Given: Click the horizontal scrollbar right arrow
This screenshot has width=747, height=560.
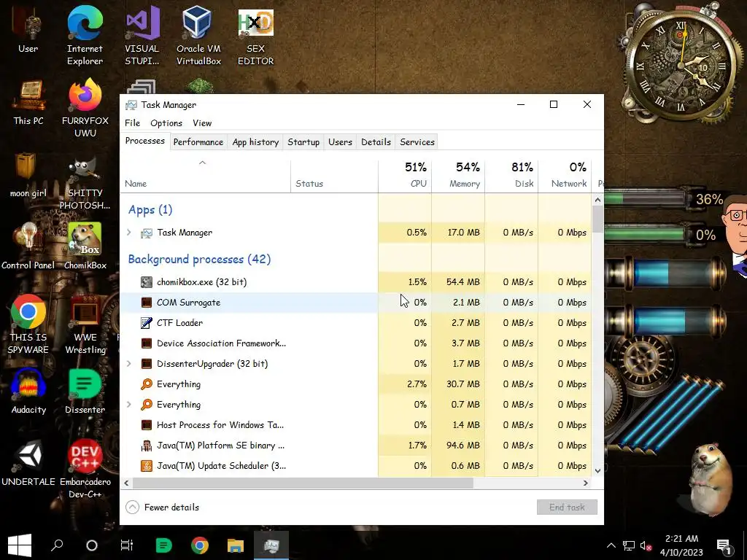Looking at the screenshot, I should point(586,483).
